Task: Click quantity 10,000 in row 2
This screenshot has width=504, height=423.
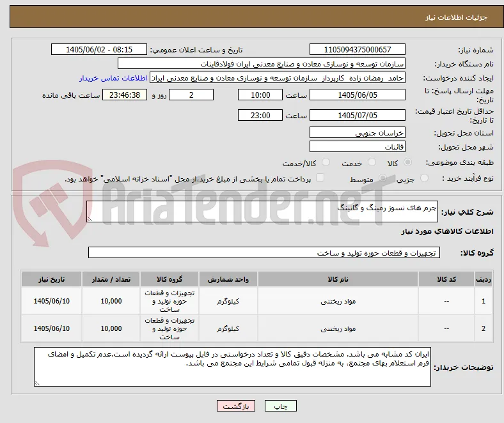Action: pyautogui.click(x=111, y=328)
